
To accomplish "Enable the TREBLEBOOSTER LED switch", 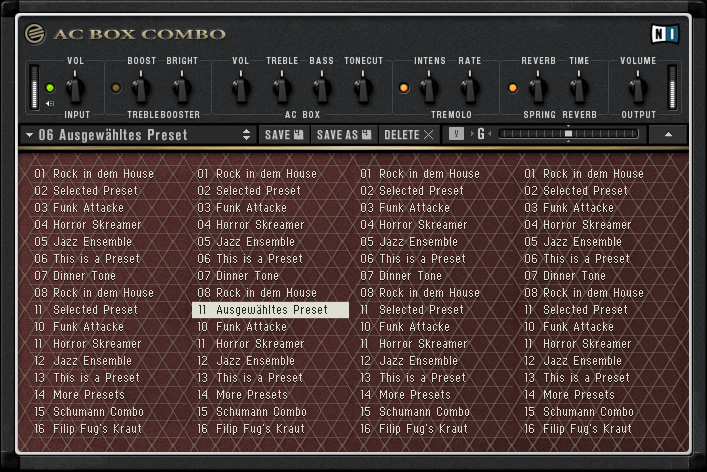I will (x=116, y=88).
